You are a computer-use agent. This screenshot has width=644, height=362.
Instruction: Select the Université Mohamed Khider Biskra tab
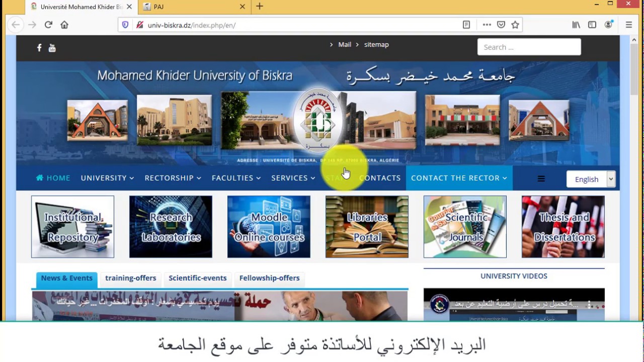click(x=80, y=7)
